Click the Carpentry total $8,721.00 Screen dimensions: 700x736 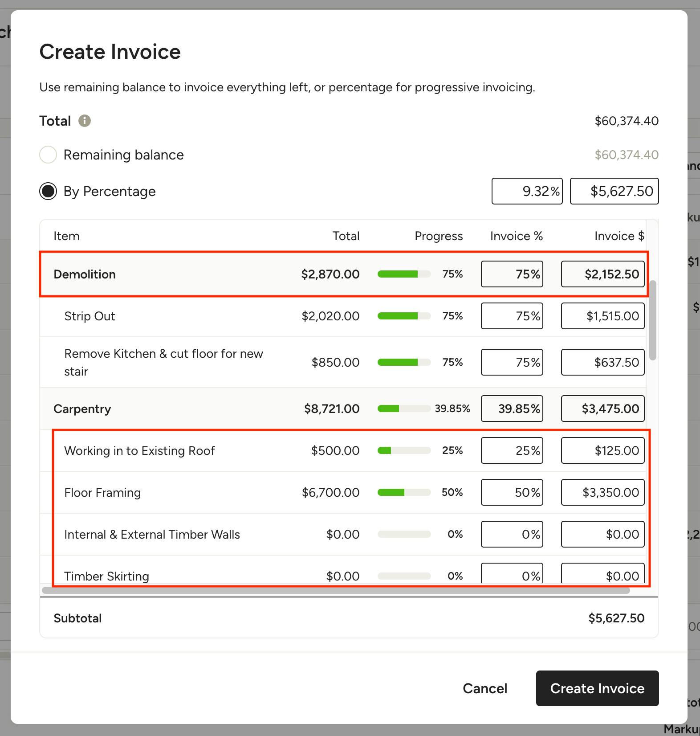[x=332, y=409]
